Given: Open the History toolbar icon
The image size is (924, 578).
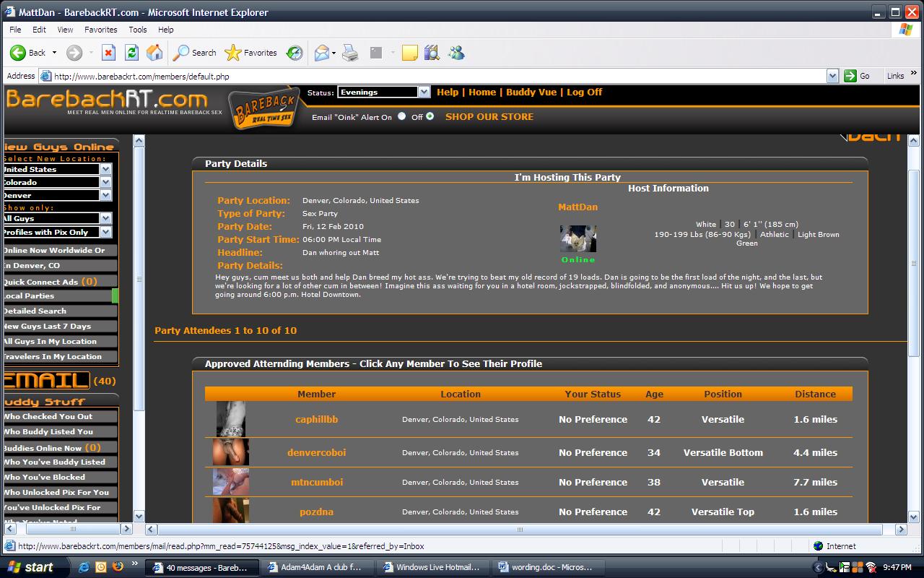Looking at the screenshot, I should coord(295,53).
